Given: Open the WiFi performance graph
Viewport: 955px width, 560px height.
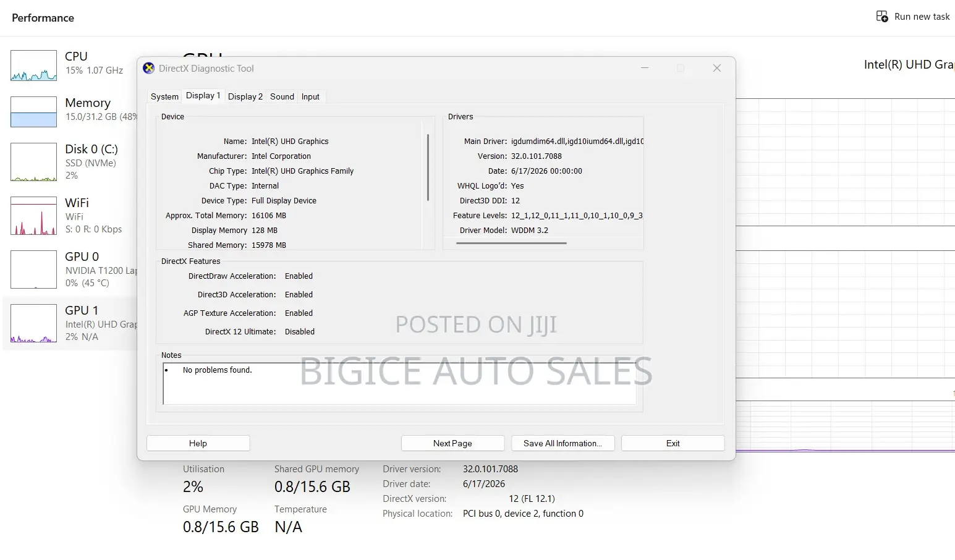Looking at the screenshot, I should tap(33, 216).
